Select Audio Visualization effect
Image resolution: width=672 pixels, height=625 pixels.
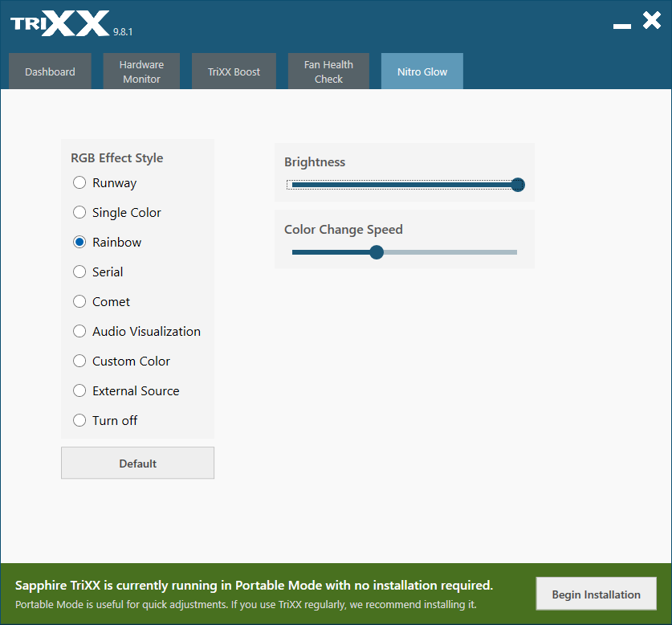pyautogui.click(x=79, y=331)
